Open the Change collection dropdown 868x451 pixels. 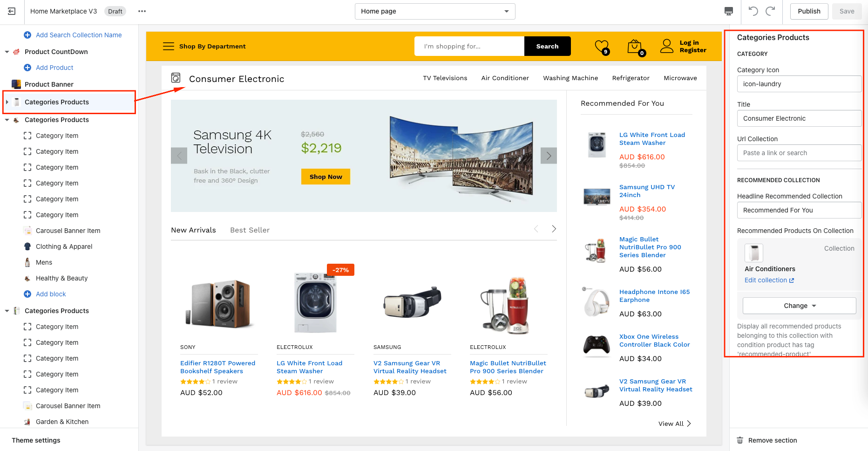click(799, 306)
